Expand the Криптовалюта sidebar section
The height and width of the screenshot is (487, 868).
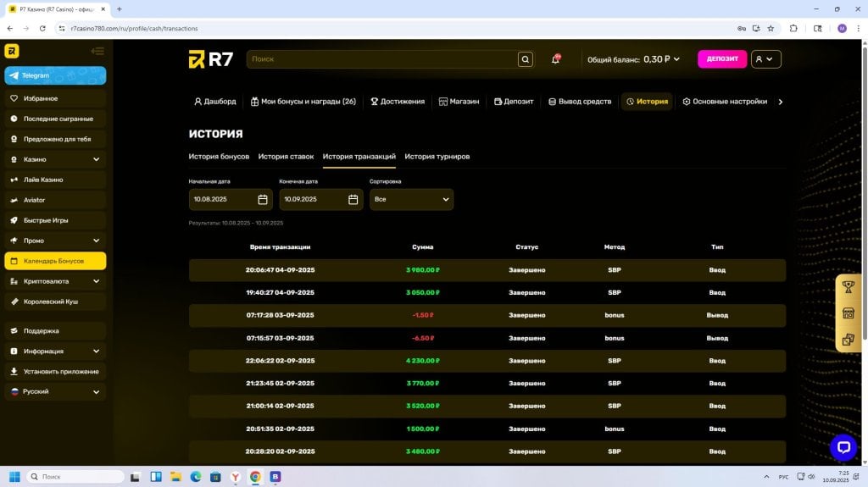point(55,281)
